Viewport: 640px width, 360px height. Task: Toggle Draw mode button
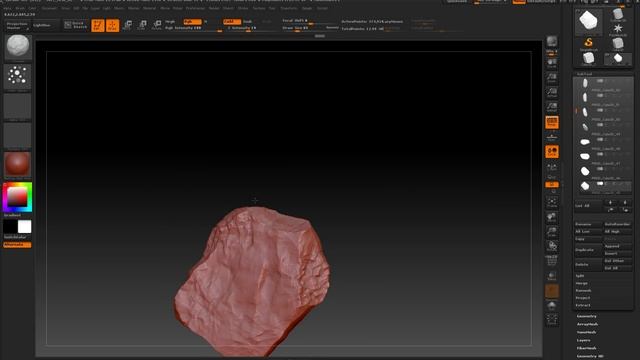[x=112, y=25]
